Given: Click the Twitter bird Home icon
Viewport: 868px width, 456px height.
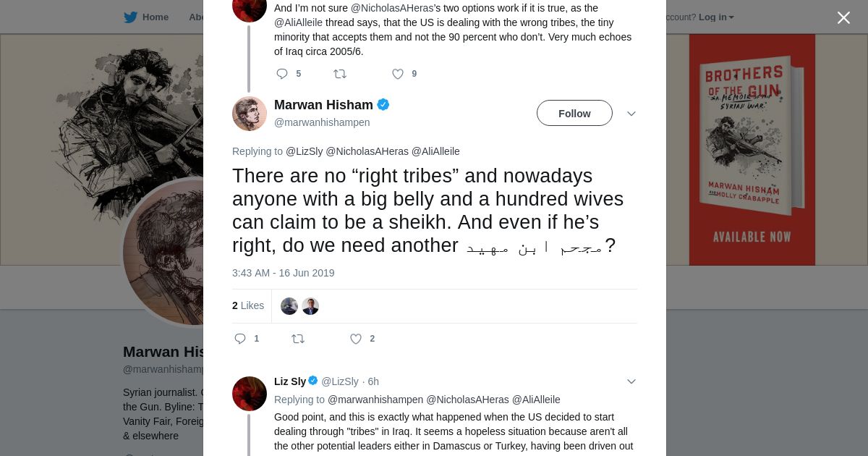Looking at the screenshot, I should pos(131,17).
